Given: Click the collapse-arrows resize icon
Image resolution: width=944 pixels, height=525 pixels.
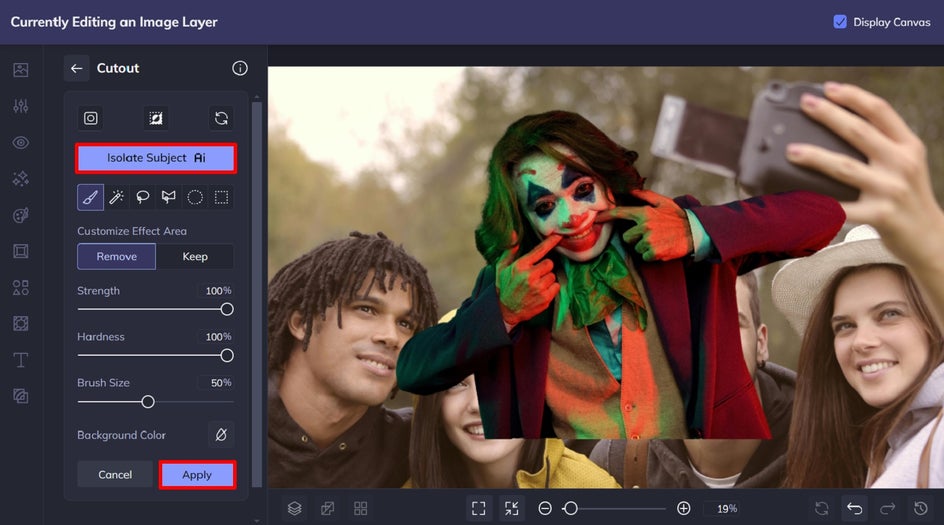Looking at the screenshot, I should point(512,509).
